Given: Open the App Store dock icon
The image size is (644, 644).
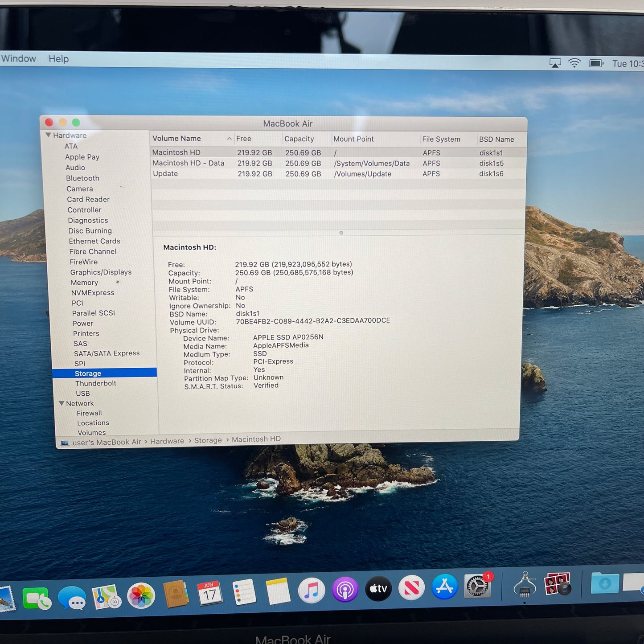Looking at the screenshot, I should [x=444, y=587].
